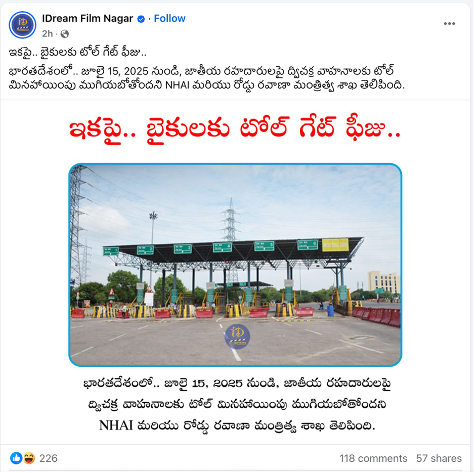
Task: Open the three-dots post options menu
Action: click(449, 24)
